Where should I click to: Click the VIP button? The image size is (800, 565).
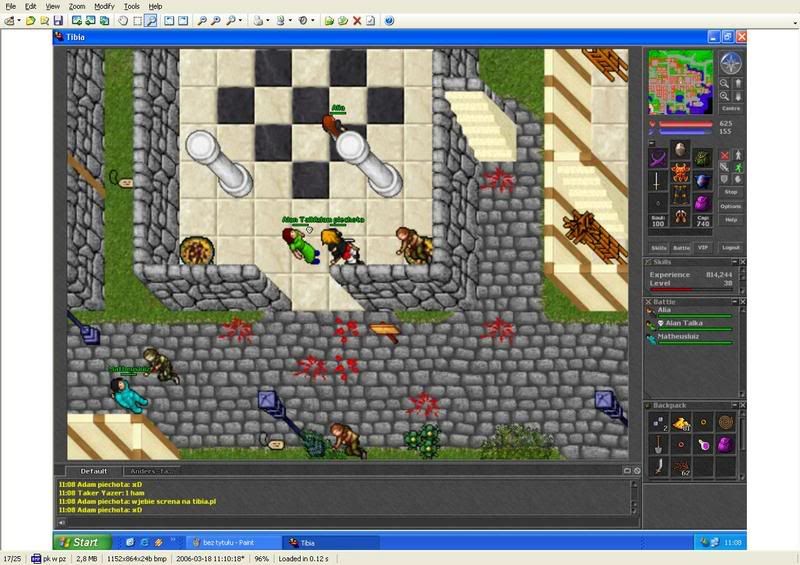click(703, 248)
